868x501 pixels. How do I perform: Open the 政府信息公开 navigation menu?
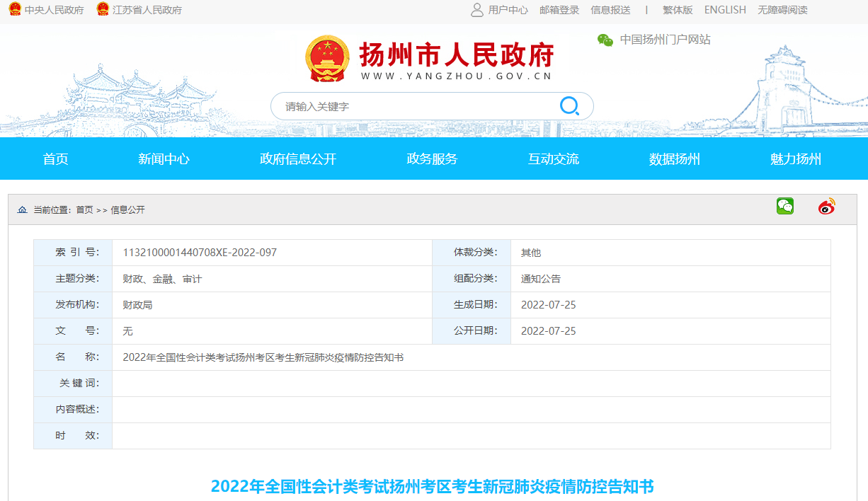[297, 159]
